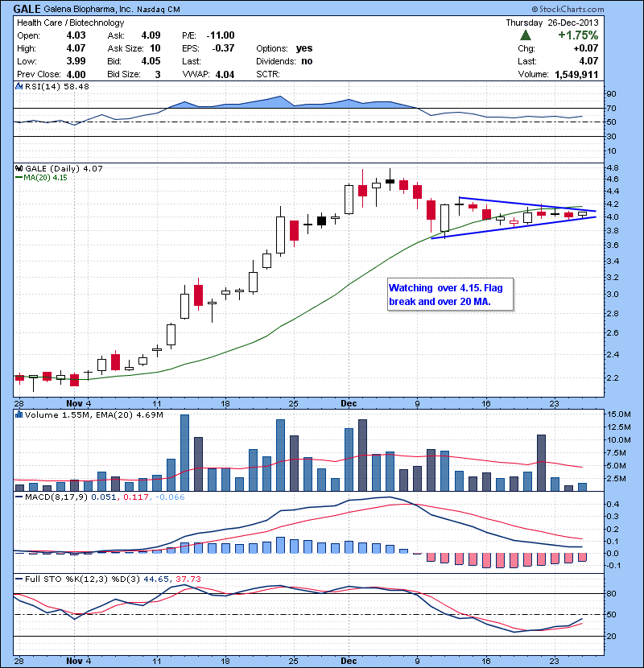Click the Volume panel bar icon
Screen dimensions: 644x668
pos(19,414)
